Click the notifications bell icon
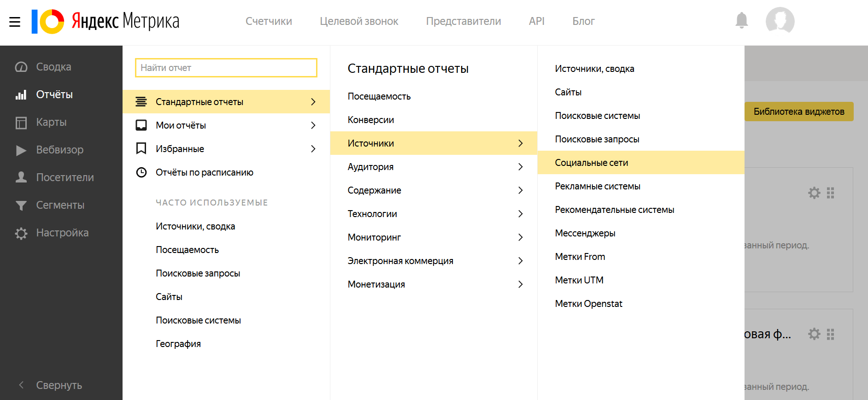 click(741, 21)
